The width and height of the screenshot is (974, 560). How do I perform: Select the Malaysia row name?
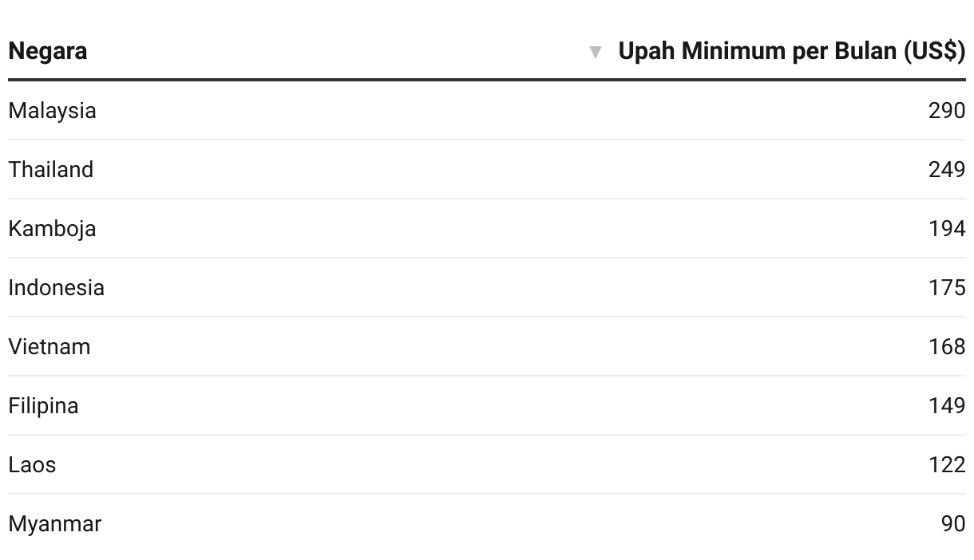click(x=52, y=110)
